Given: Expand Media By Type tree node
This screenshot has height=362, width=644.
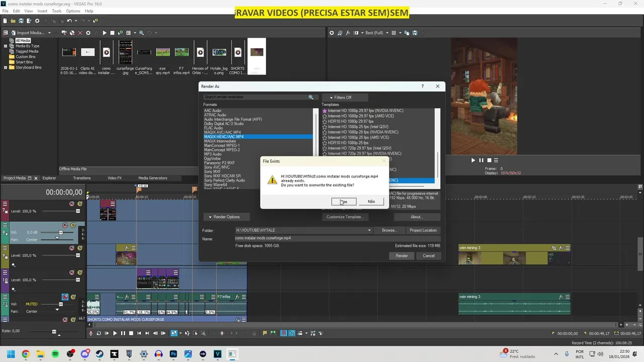Looking at the screenshot, I should (6, 46).
